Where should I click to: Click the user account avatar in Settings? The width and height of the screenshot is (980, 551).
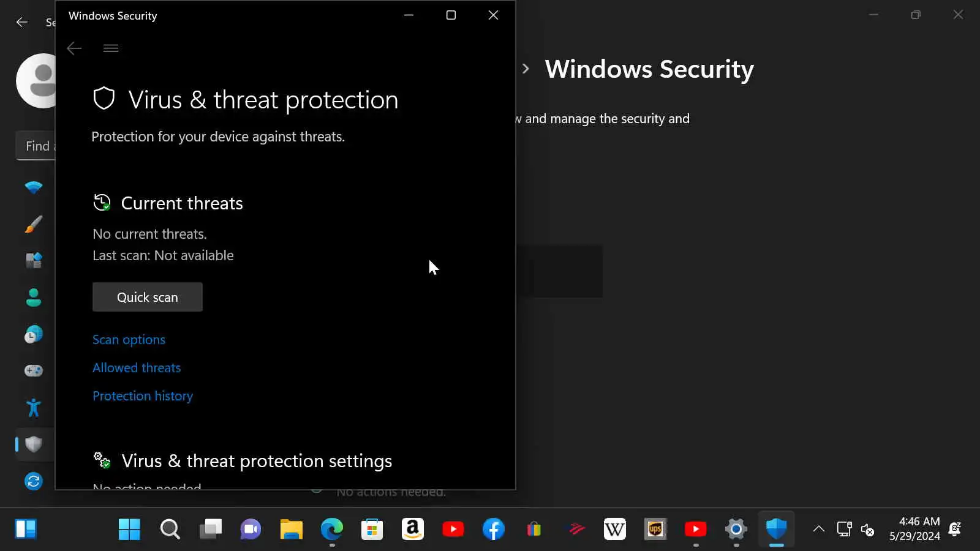(x=36, y=81)
